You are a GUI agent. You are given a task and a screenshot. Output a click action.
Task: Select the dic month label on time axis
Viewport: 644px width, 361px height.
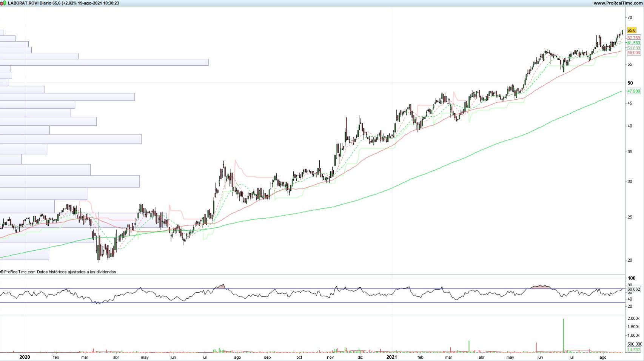coord(360,357)
